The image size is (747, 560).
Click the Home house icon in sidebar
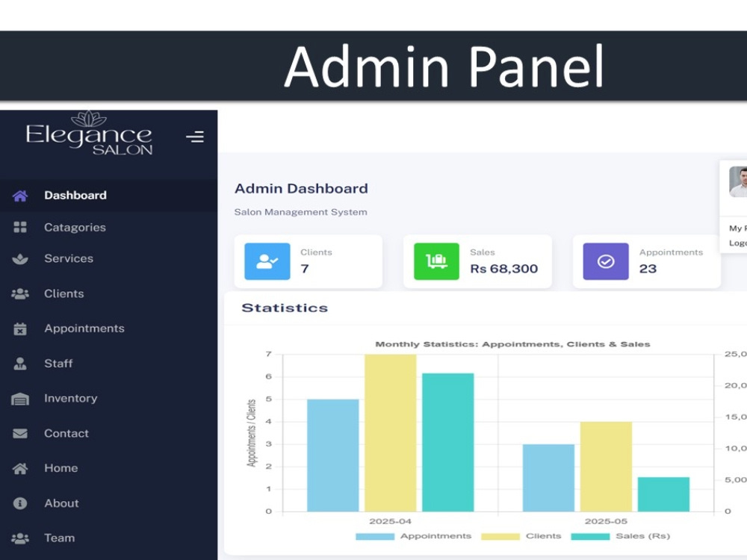[20, 469]
